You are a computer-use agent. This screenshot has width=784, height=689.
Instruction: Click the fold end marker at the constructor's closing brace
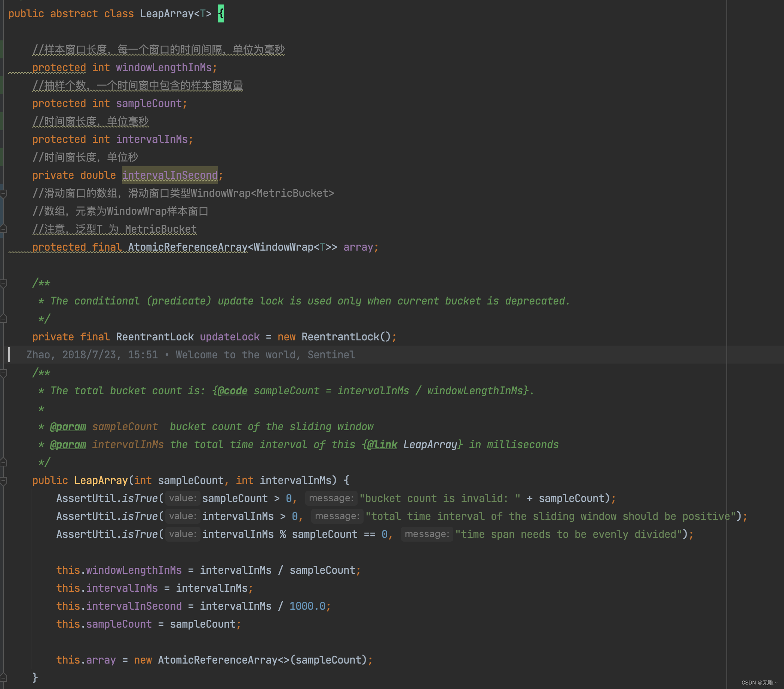point(3,677)
